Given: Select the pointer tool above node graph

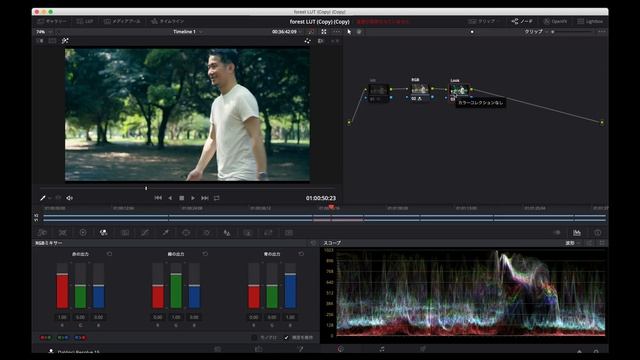Looking at the screenshot, I should (x=349, y=31).
